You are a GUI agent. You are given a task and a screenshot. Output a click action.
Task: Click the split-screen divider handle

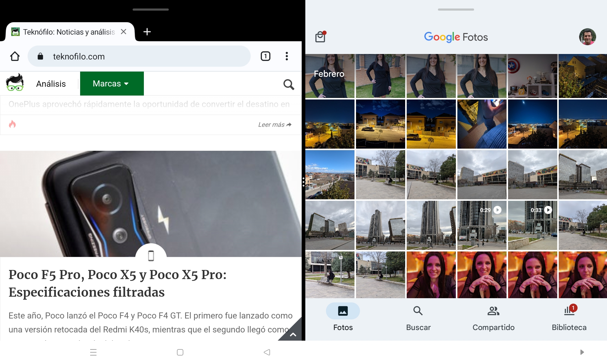click(303, 182)
